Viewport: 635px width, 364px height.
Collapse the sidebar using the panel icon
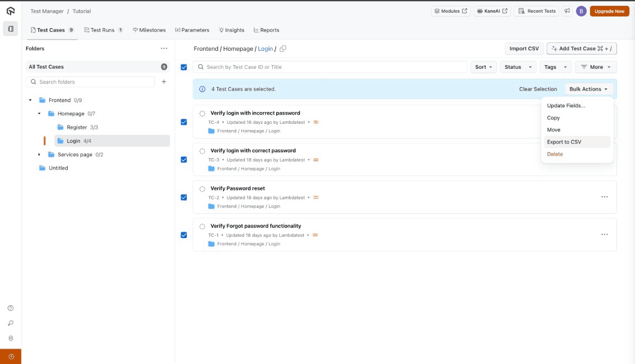(11, 29)
